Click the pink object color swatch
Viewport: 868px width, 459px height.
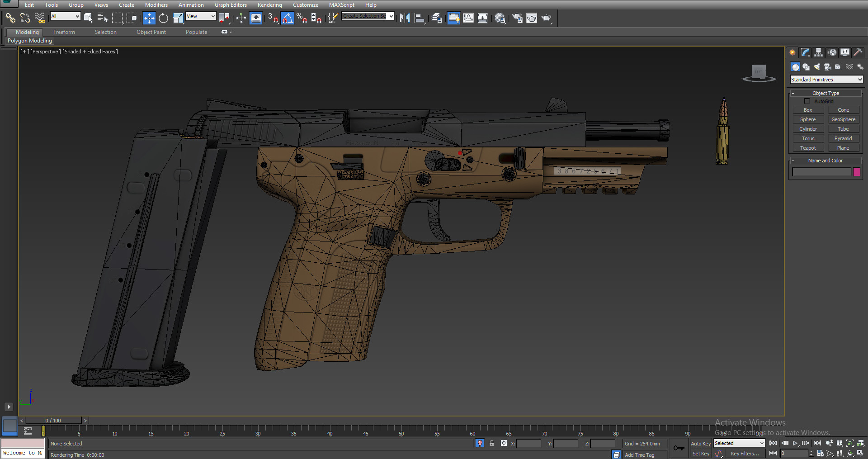[x=857, y=172]
